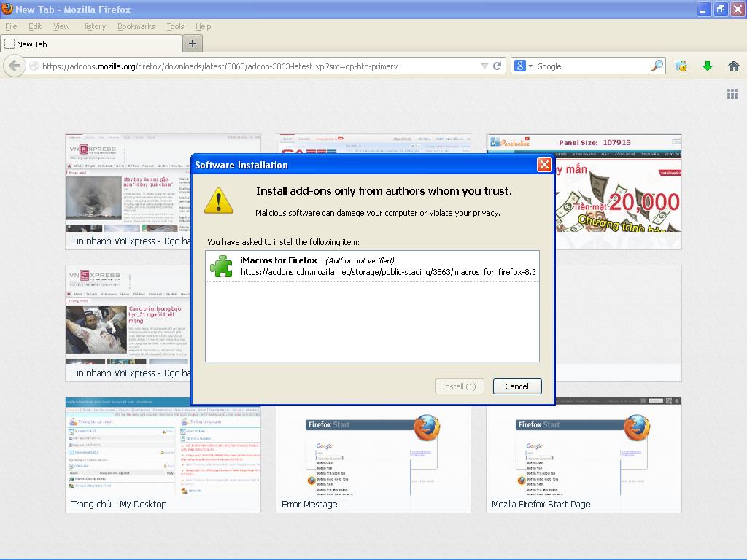This screenshot has width=747, height=560.
Task: Open the History menu
Action: [x=93, y=26]
